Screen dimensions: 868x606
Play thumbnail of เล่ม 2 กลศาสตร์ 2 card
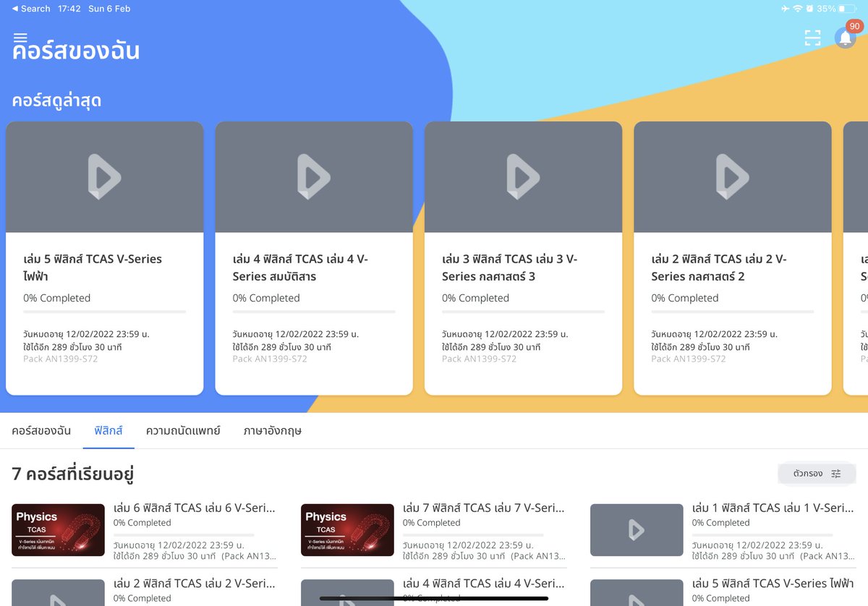(733, 177)
